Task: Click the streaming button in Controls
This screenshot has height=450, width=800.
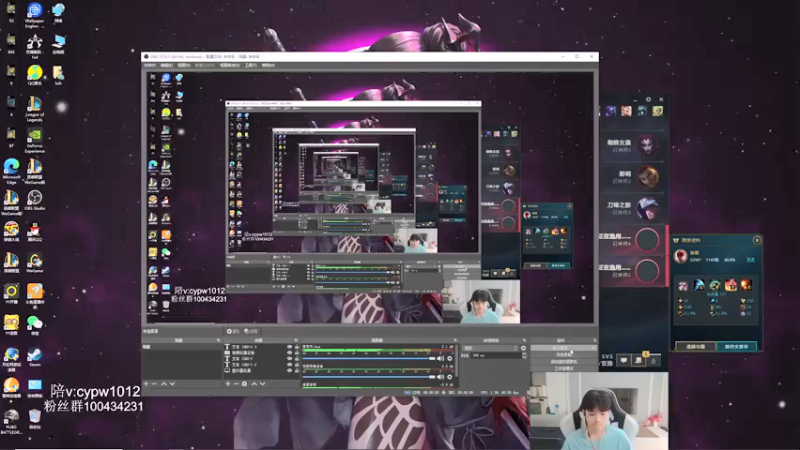Action: pyautogui.click(x=563, y=348)
